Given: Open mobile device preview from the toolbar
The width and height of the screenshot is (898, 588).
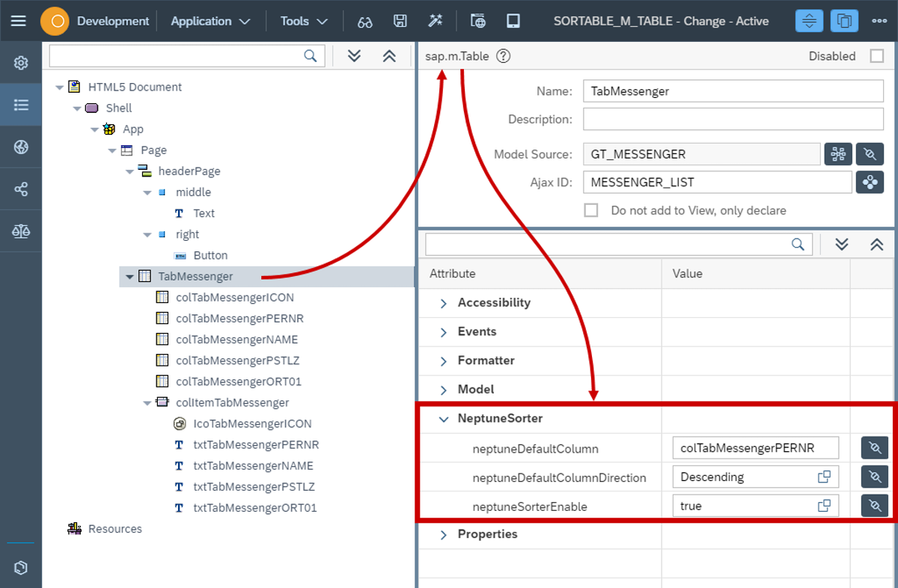Looking at the screenshot, I should point(513,20).
